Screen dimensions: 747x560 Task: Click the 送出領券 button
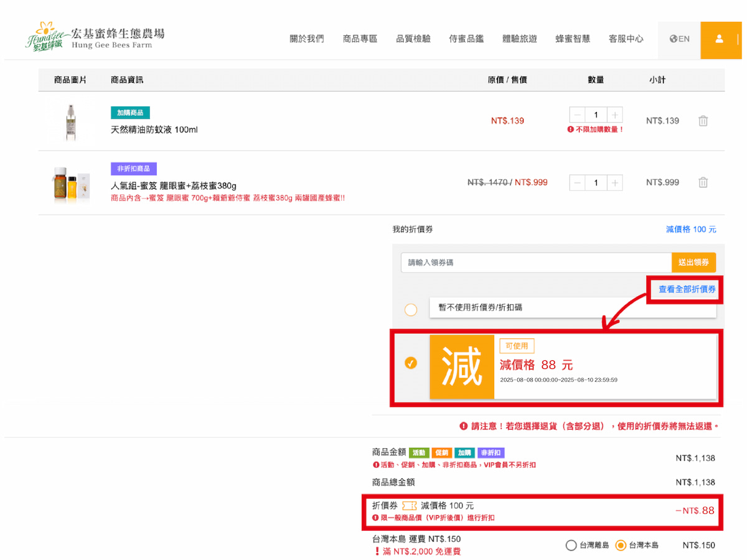click(x=693, y=263)
